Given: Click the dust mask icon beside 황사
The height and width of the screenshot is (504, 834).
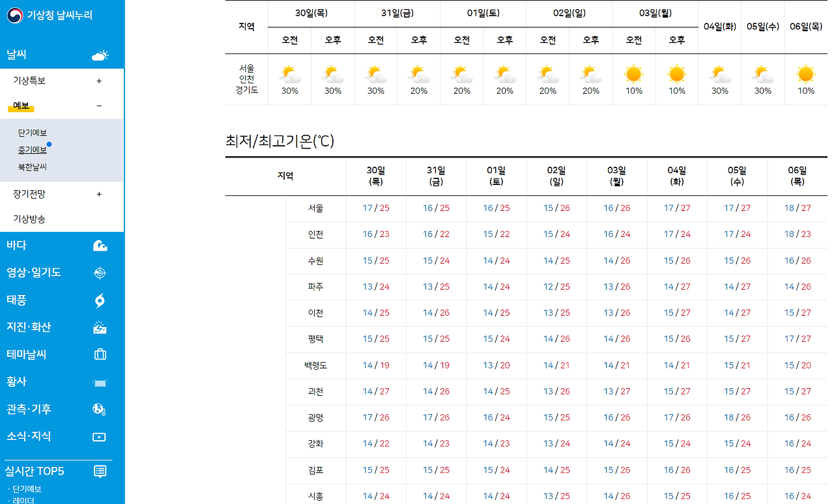Looking at the screenshot, I should point(100,382).
